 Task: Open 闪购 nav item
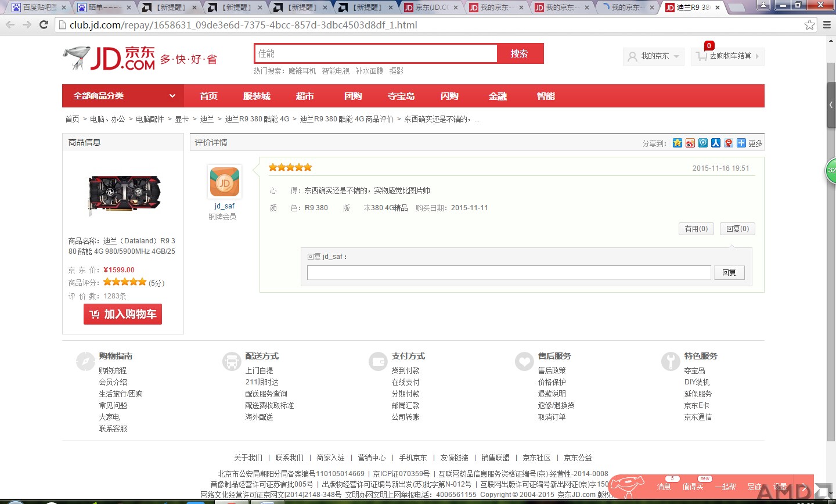tap(449, 96)
